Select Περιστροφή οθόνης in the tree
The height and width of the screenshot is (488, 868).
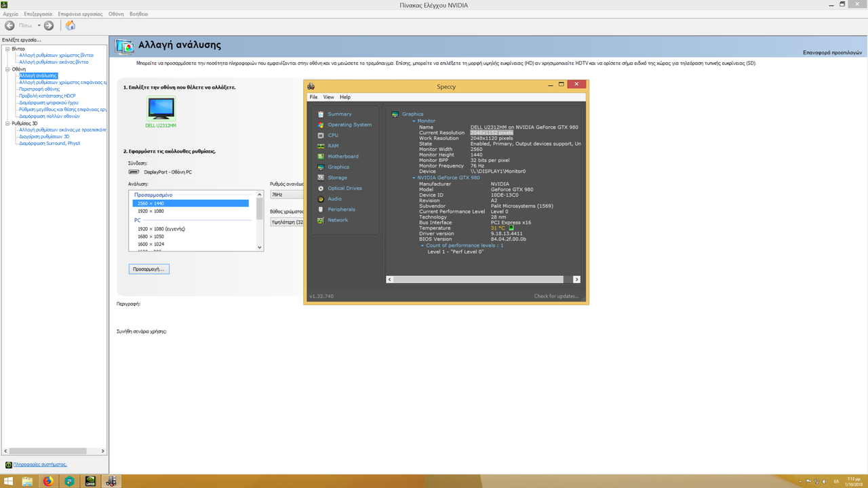(39, 89)
